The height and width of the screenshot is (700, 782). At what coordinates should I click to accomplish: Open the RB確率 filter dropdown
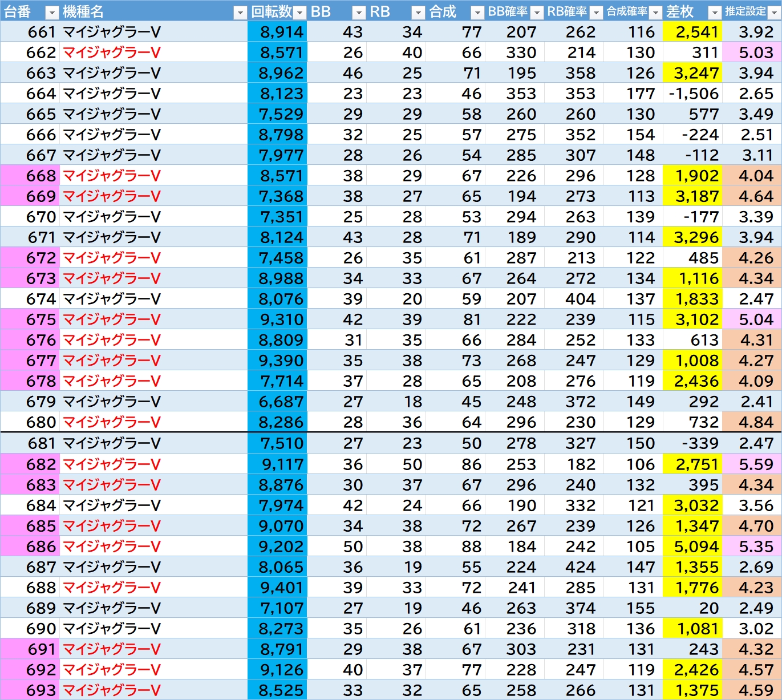(596, 13)
